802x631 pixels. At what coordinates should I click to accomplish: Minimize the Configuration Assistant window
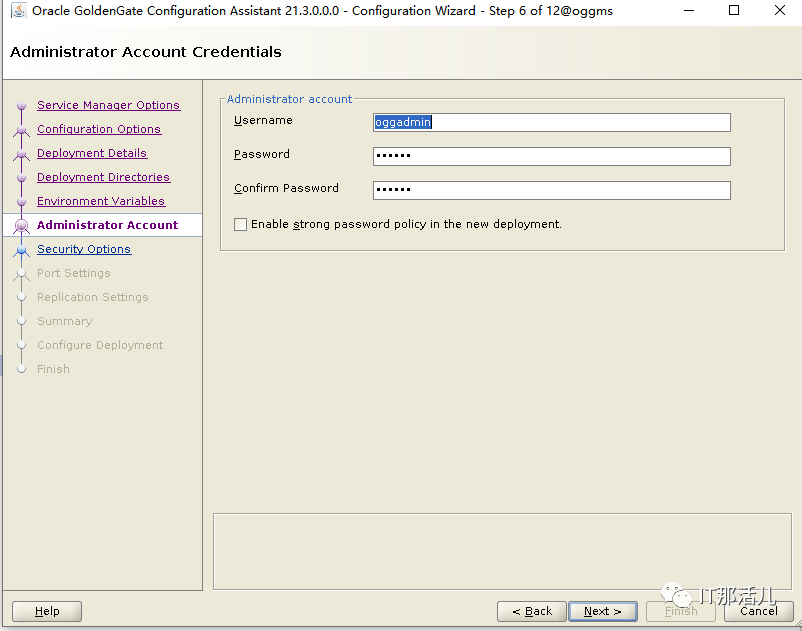point(689,10)
